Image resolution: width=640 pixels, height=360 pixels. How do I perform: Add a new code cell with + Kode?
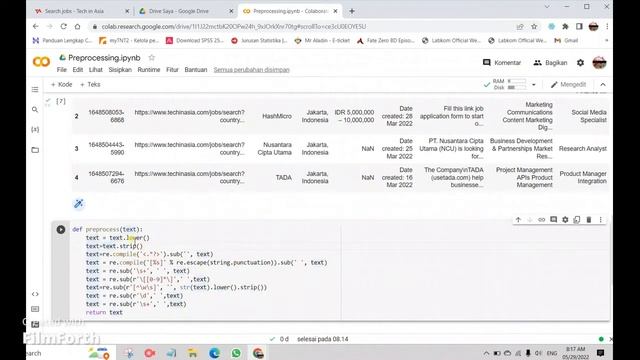coord(61,84)
